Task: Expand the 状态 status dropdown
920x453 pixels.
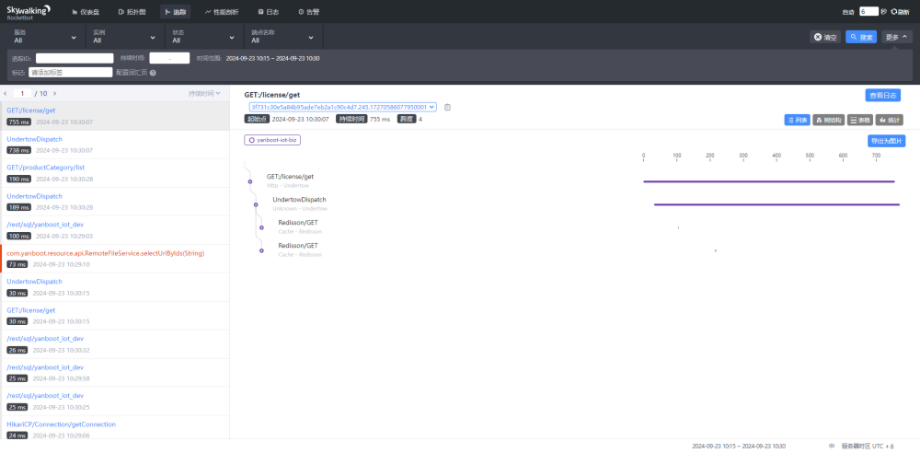Action: (x=202, y=37)
